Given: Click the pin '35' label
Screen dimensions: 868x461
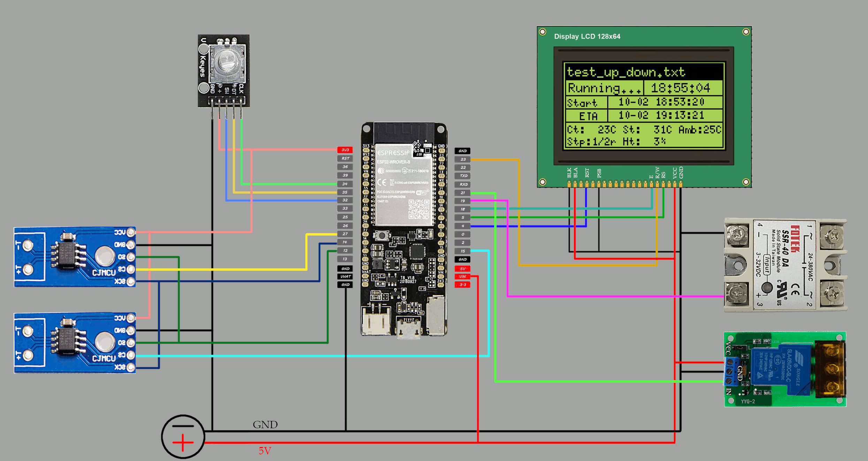Looking at the screenshot, I should (345, 192).
